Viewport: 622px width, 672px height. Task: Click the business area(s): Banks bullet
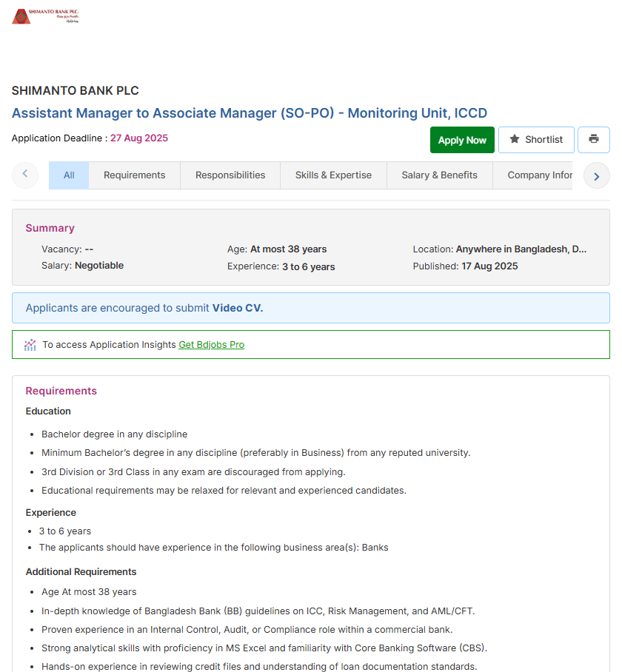click(x=213, y=548)
